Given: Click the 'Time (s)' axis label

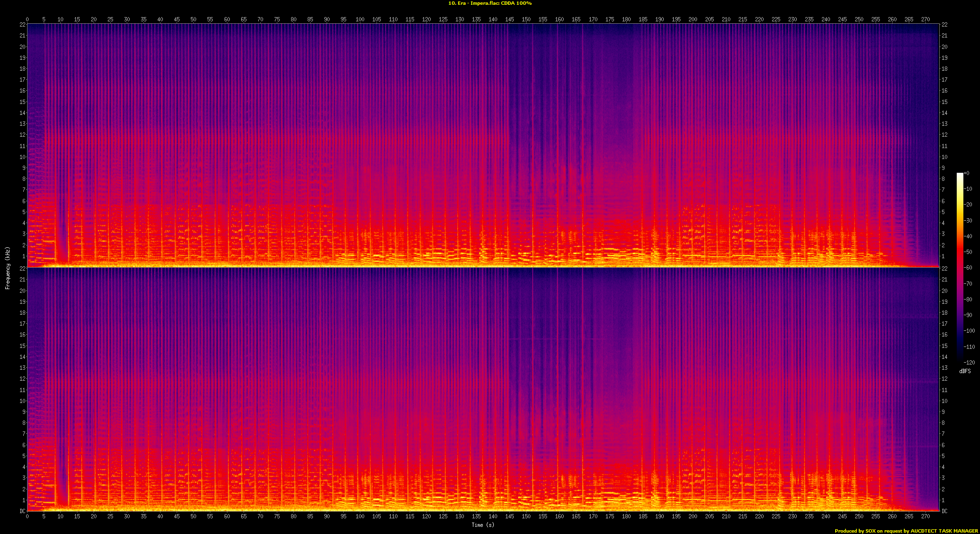Looking at the screenshot, I should (482, 525).
